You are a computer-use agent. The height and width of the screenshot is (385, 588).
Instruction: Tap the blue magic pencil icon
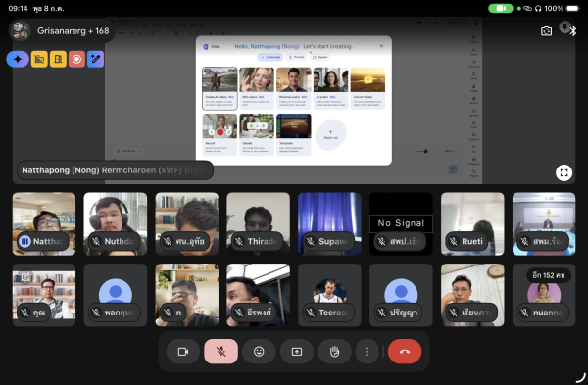pos(96,59)
